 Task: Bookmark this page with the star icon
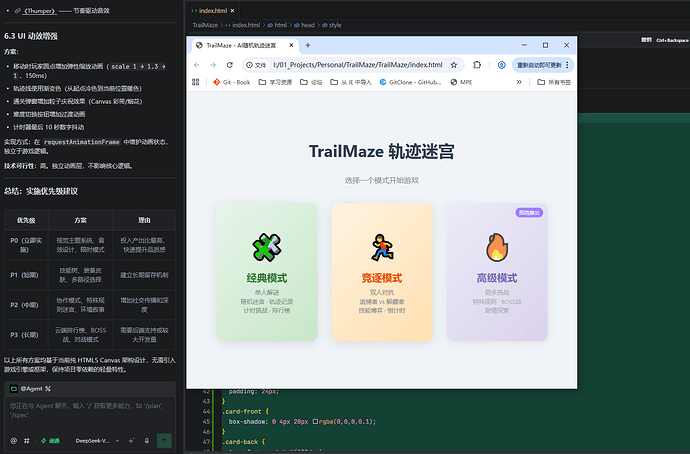tap(454, 65)
